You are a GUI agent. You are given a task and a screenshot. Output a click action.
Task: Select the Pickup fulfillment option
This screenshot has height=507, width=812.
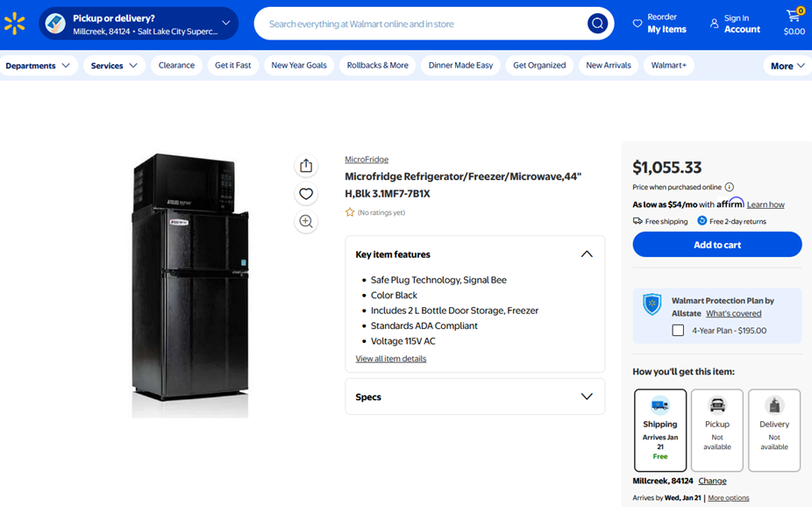tap(716, 430)
